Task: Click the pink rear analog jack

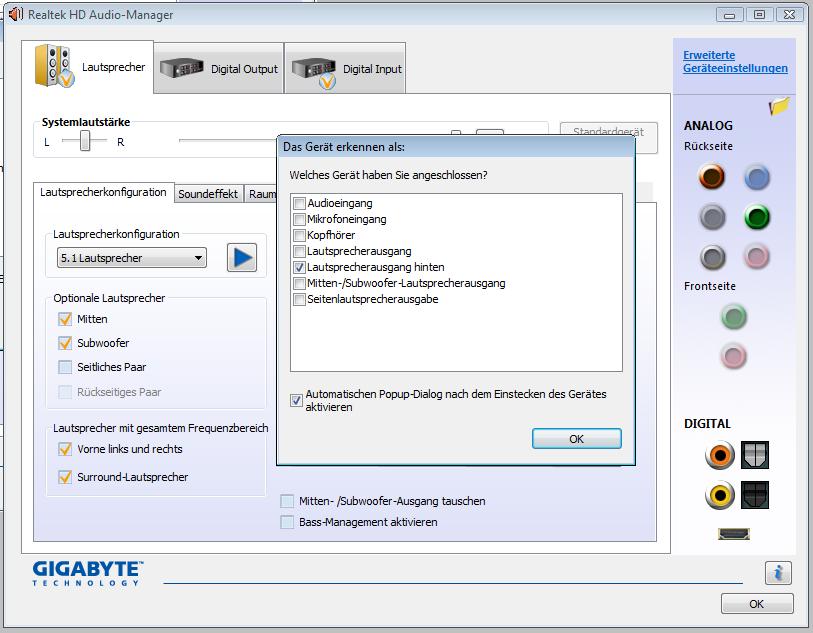Action: pyautogui.click(x=756, y=256)
